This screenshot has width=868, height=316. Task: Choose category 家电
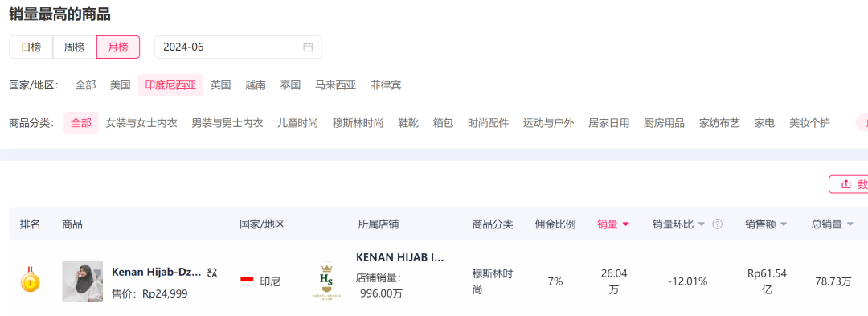[x=764, y=123]
